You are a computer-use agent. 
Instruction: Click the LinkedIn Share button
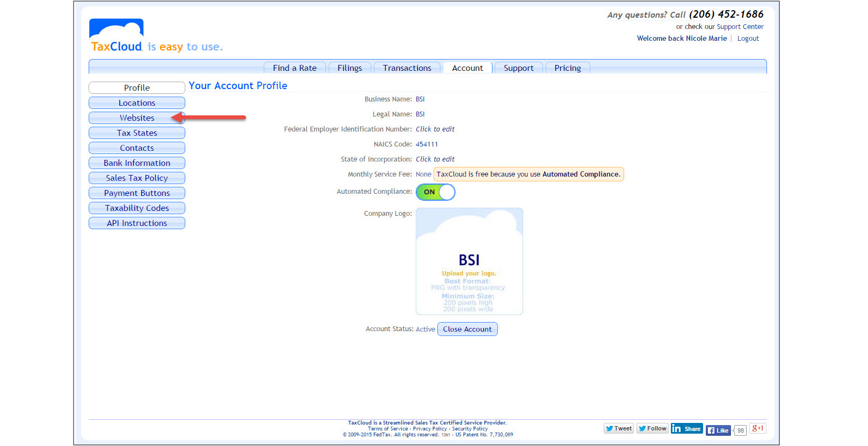[x=687, y=428]
